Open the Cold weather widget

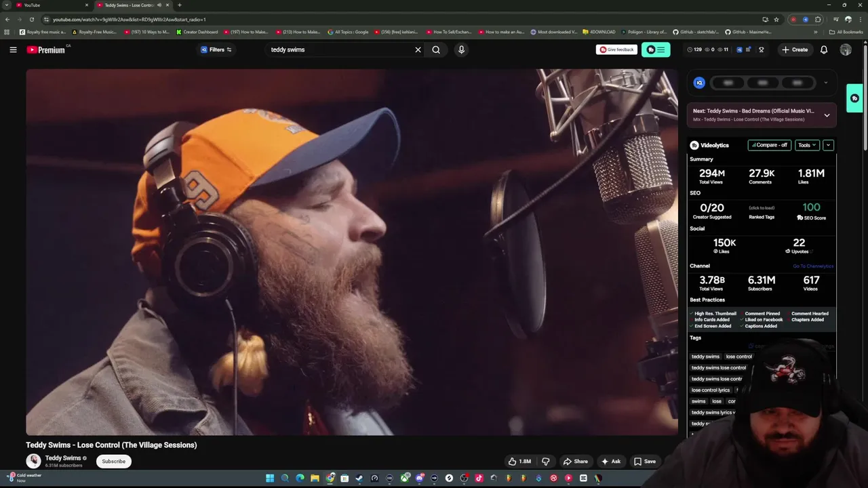coord(24,478)
